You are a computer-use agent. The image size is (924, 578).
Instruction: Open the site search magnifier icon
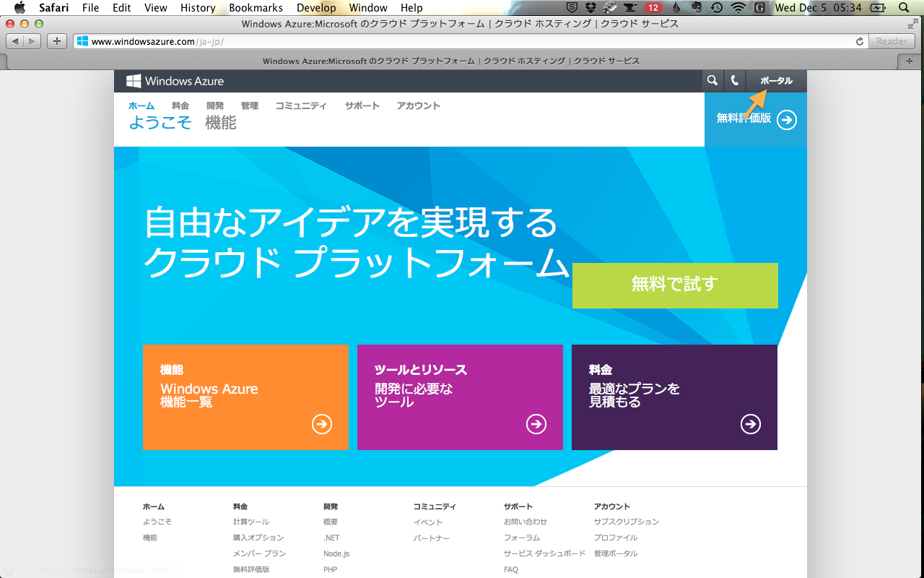[712, 81]
